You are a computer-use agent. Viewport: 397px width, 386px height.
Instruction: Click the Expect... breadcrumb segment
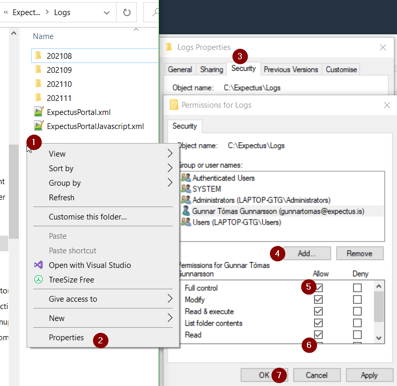coord(26,13)
